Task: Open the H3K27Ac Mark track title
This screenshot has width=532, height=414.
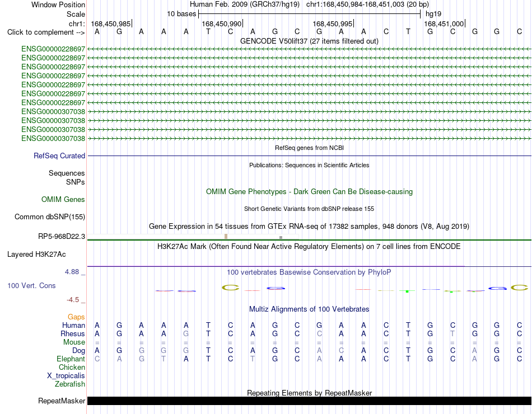Action: tap(309, 247)
